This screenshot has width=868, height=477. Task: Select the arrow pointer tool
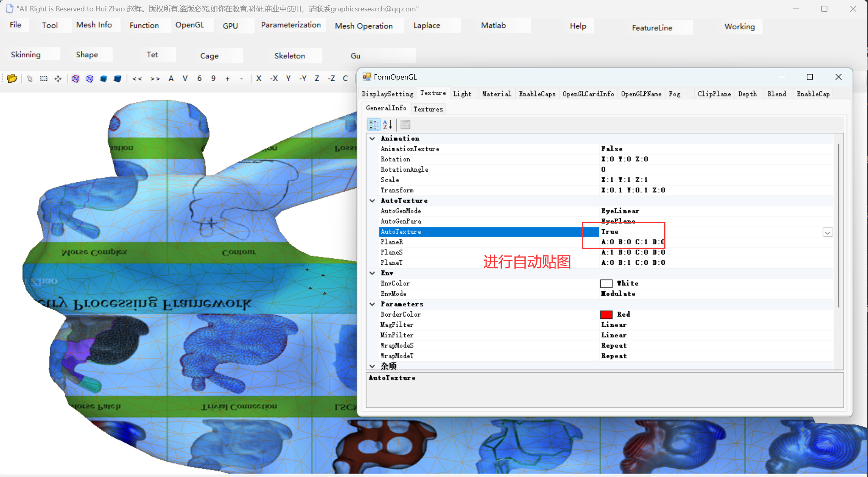tap(30, 78)
